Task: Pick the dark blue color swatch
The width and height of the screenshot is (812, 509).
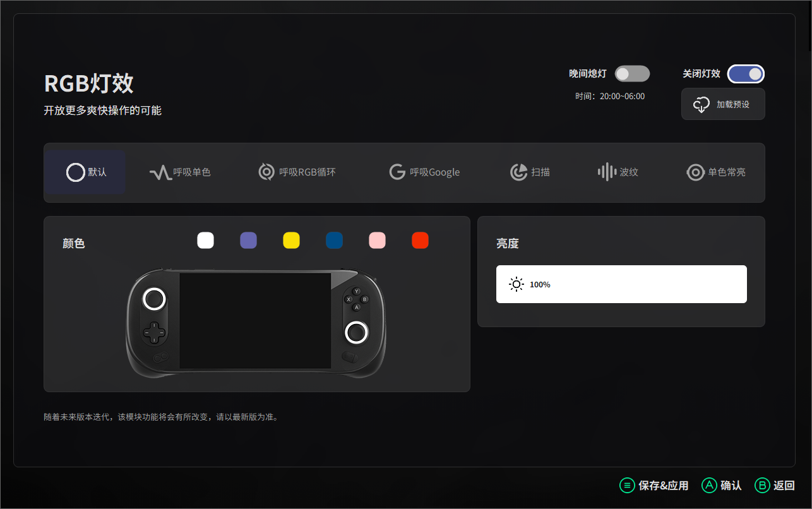Action: tap(334, 241)
